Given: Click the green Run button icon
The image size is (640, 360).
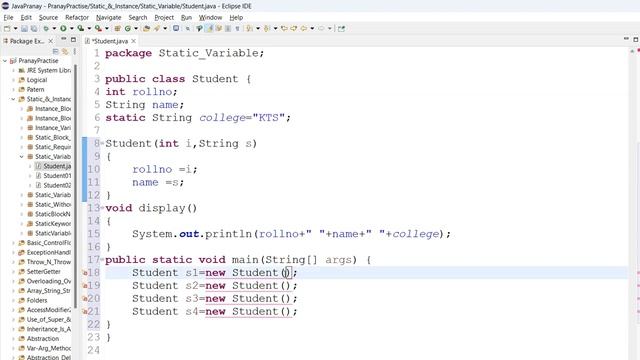Looking at the screenshot, I should 63,29.
